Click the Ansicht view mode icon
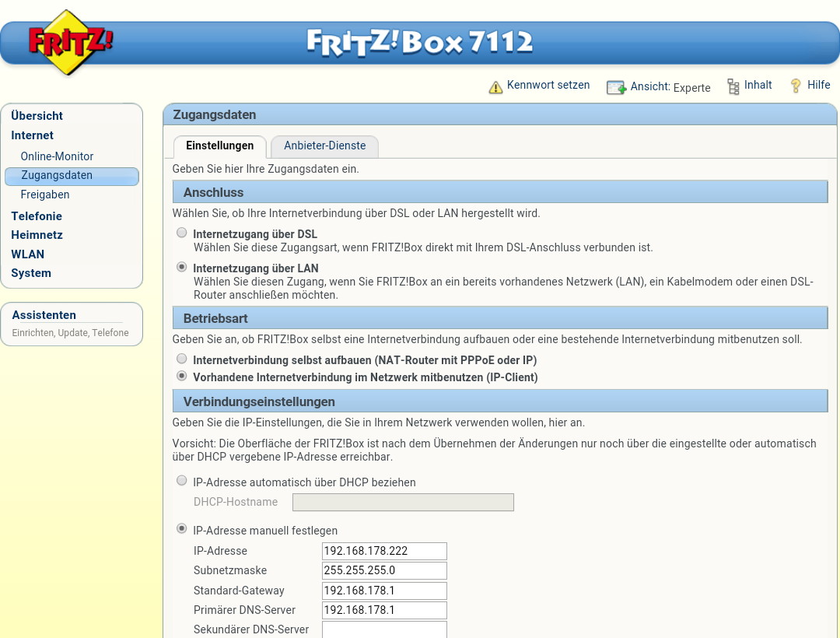The height and width of the screenshot is (638, 840). tap(616, 87)
